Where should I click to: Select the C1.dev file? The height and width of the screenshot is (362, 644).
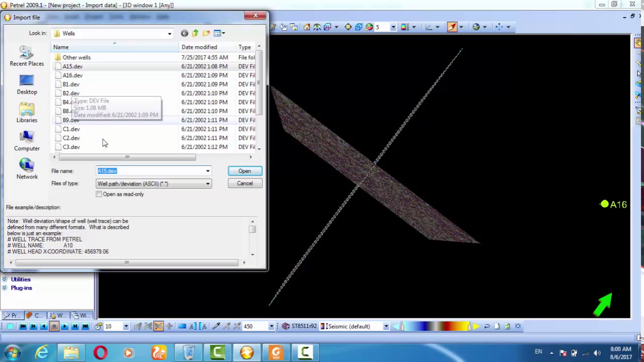coord(71,129)
